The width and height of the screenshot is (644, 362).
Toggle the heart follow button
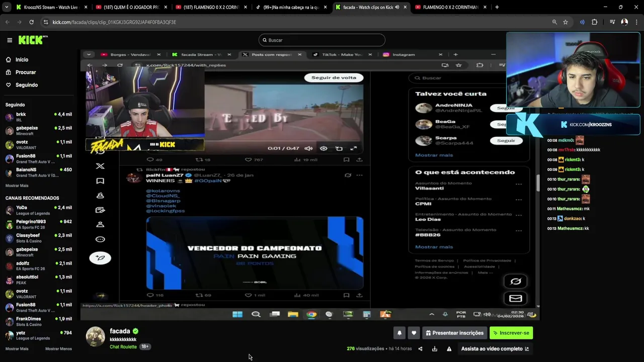point(414,333)
